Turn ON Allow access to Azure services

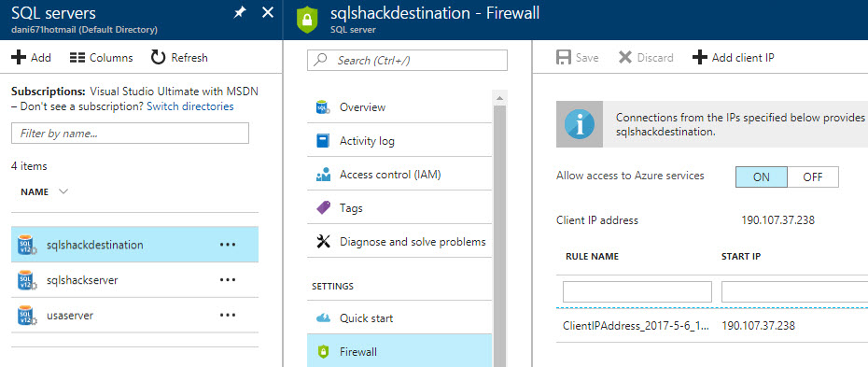point(762,177)
